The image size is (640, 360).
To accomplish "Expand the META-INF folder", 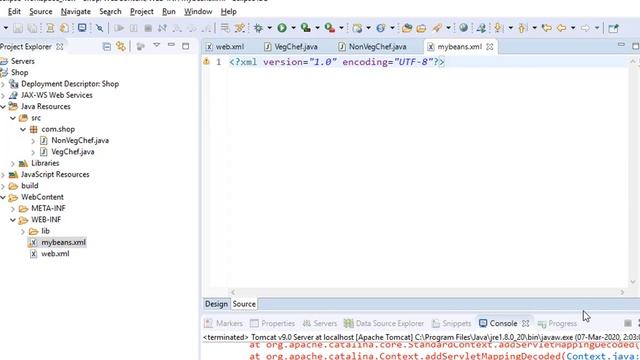I will coord(13,209).
